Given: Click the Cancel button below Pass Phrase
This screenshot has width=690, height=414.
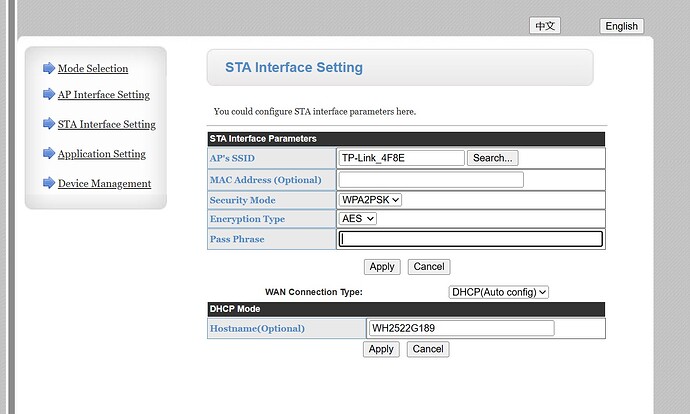Looking at the screenshot, I should tap(428, 267).
